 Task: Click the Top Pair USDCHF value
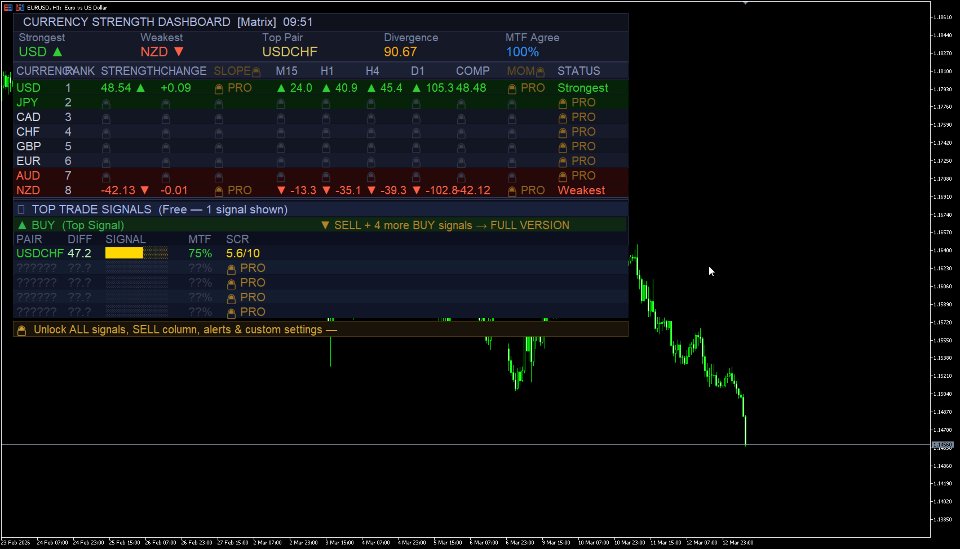[x=290, y=52]
